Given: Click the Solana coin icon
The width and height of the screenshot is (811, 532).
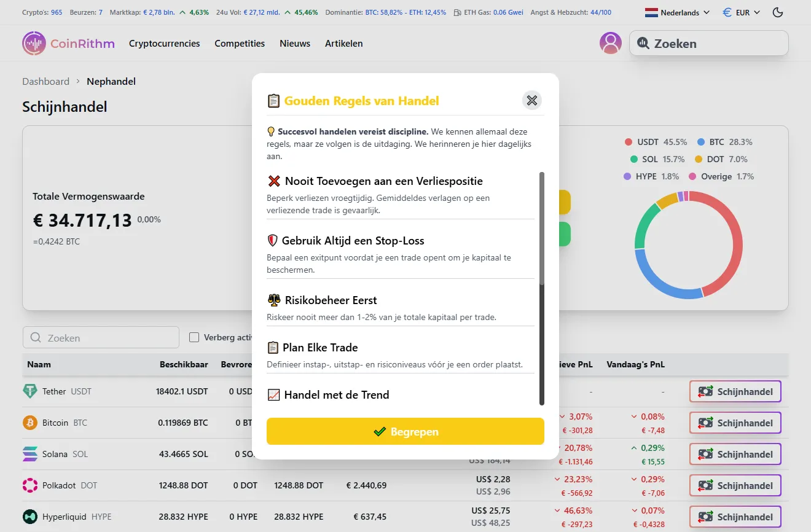Looking at the screenshot, I should (x=29, y=454).
